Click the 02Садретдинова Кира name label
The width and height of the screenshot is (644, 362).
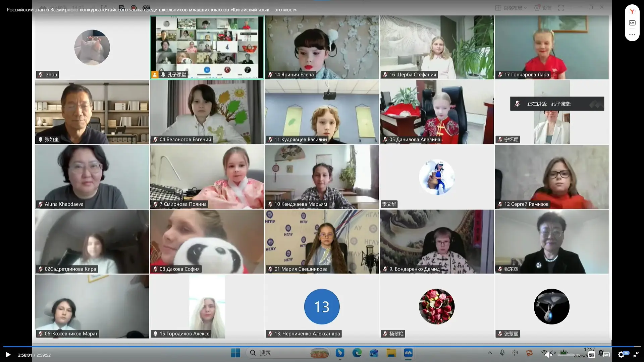coord(67,269)
